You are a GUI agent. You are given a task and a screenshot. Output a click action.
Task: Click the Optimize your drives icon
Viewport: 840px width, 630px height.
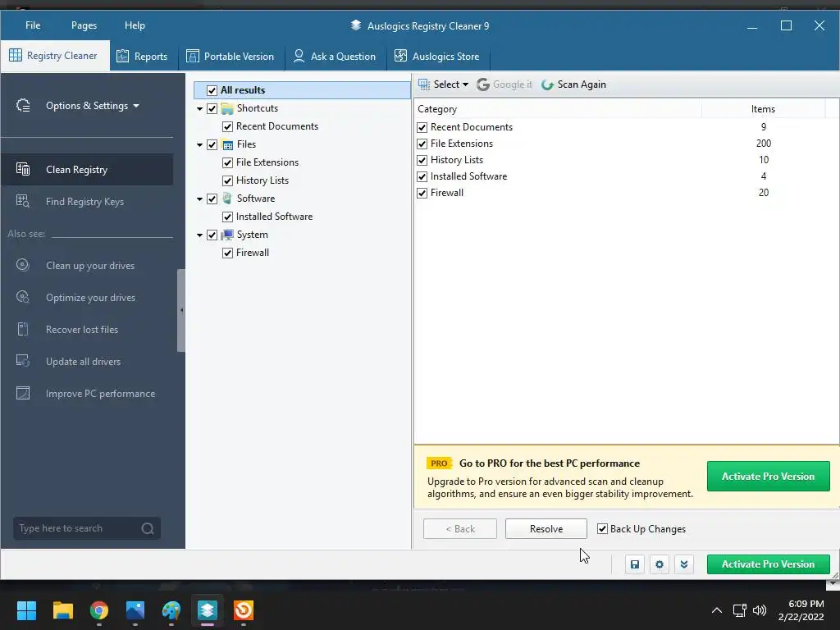point(23,297)
